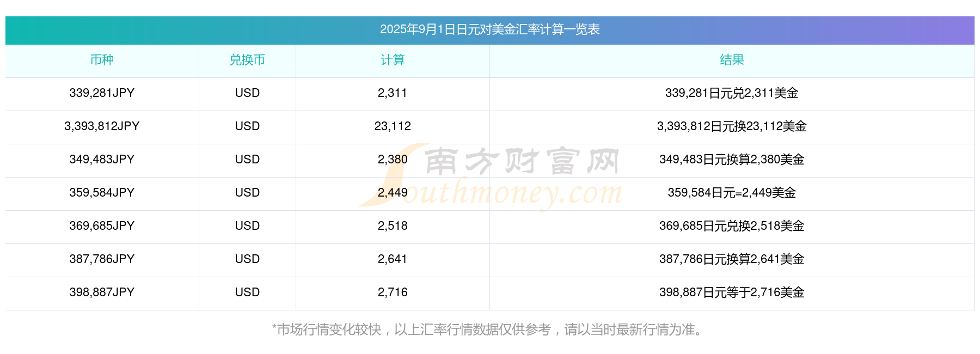980x354 pixels.
Task: Click USD in the 339,281JPY row
Action: coord(247,93)
